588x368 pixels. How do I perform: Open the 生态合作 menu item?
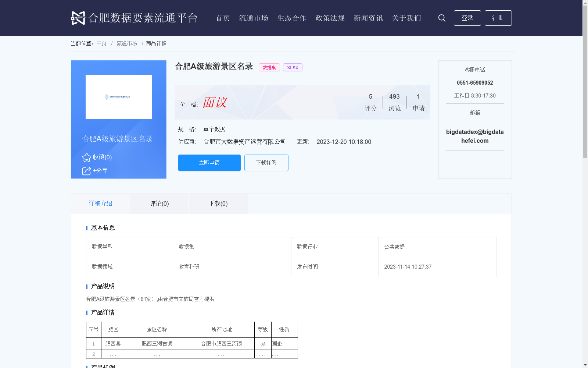[291, 18]
